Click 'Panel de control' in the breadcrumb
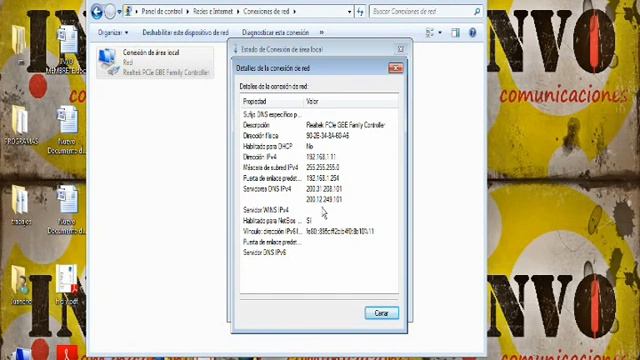 click(x=162, y=11)
